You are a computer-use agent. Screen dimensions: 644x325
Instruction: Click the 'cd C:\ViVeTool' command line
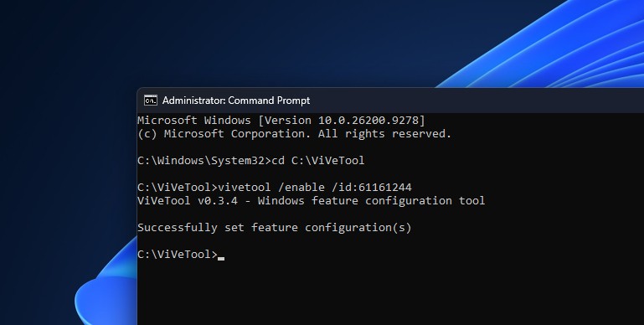pyautogui.click(x=251, y=161)
